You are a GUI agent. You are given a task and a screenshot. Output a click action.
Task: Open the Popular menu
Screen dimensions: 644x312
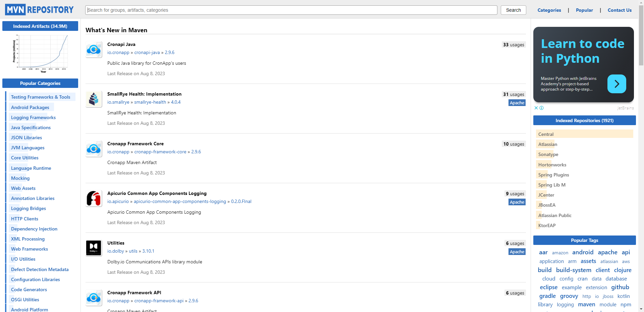pos(584,10)
